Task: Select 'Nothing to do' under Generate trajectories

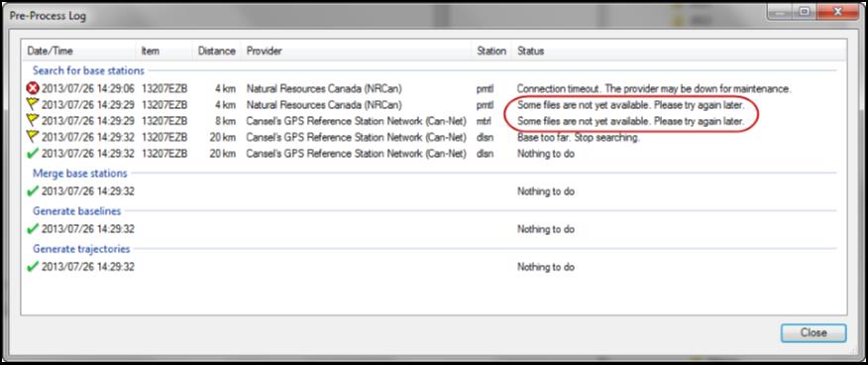Action: [x=546, y=267]
